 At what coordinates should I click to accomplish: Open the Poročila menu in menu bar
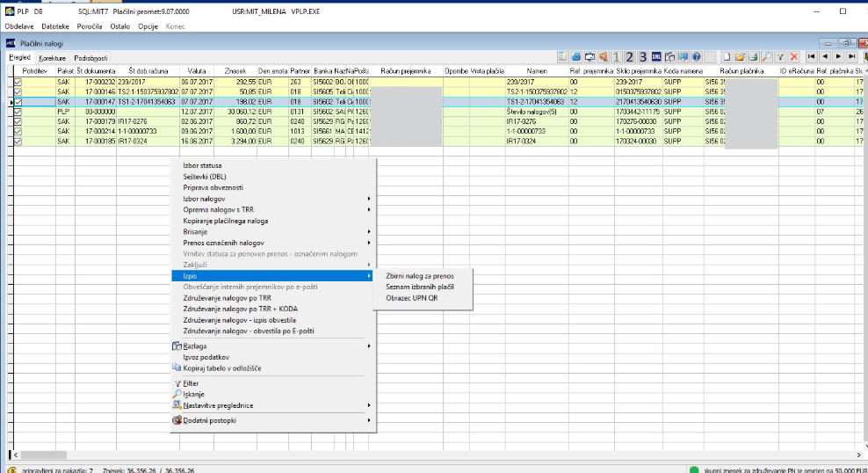[89, 27]
